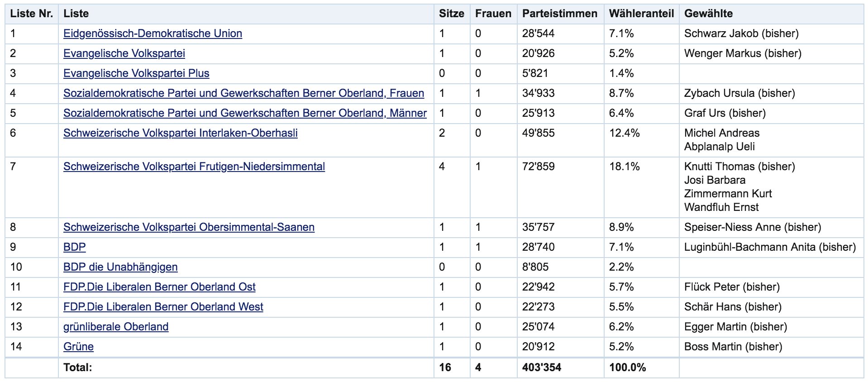Click the Parteistimmen column header

pyautogui.click(x=560, y=14)
